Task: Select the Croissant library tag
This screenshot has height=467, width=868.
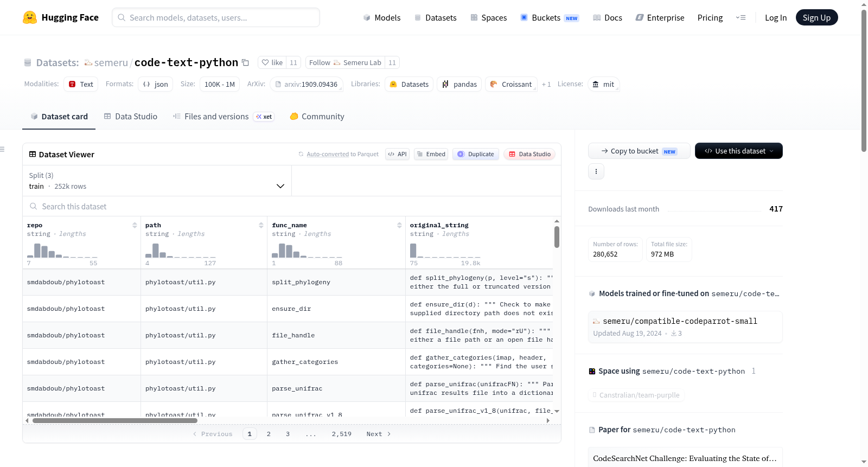Action: coord(511,84)
